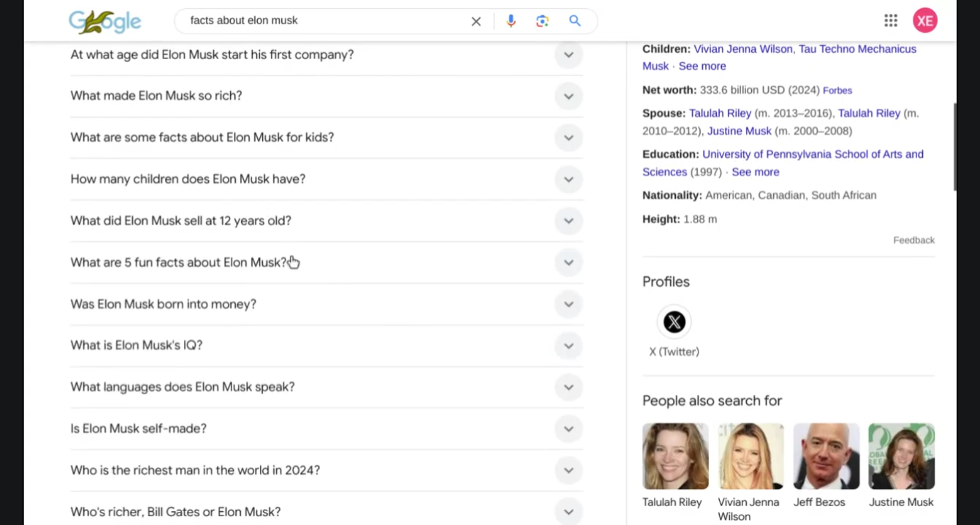Open the second Talulah Riley (m. 2010–2012) link
This screenshot has width=980, height=525.
pos(869,113)
